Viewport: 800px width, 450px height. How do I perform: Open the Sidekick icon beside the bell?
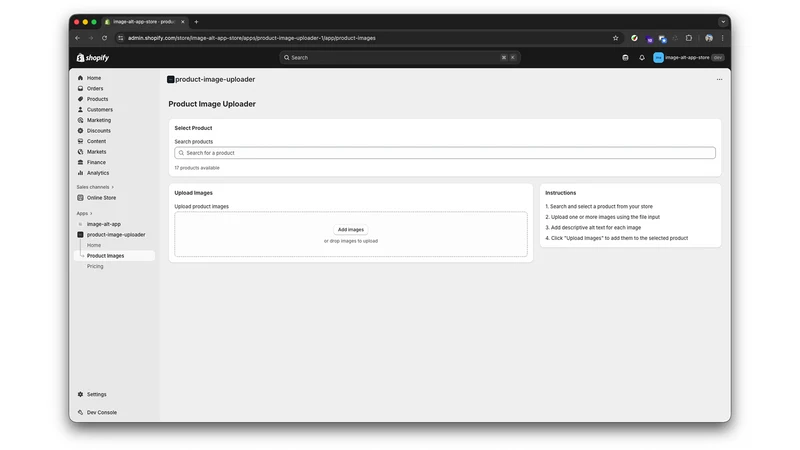click(x=625, y=58)
